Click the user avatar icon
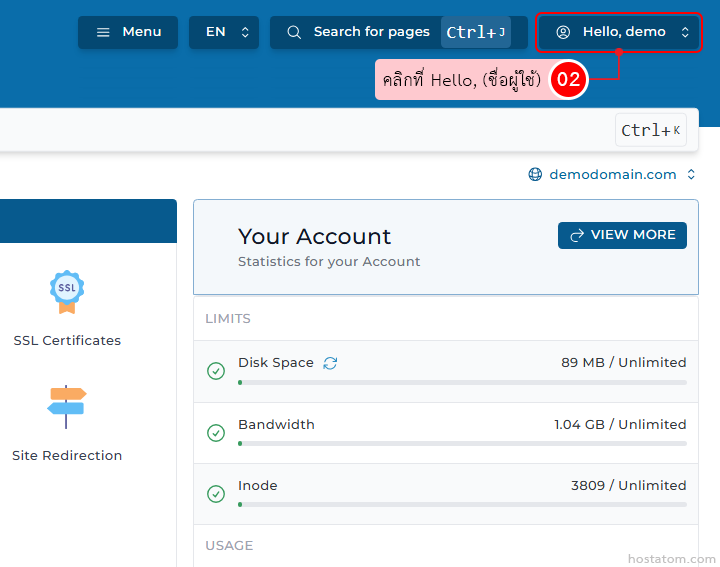Image resolution: width=720 pixels, height=567 pixels. (563, 32)
